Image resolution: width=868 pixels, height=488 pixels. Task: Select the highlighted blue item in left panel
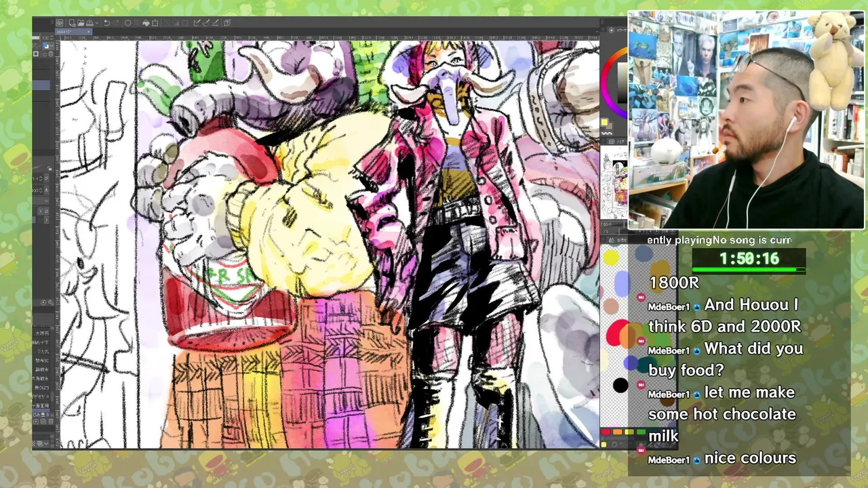[x=41, y=85]
